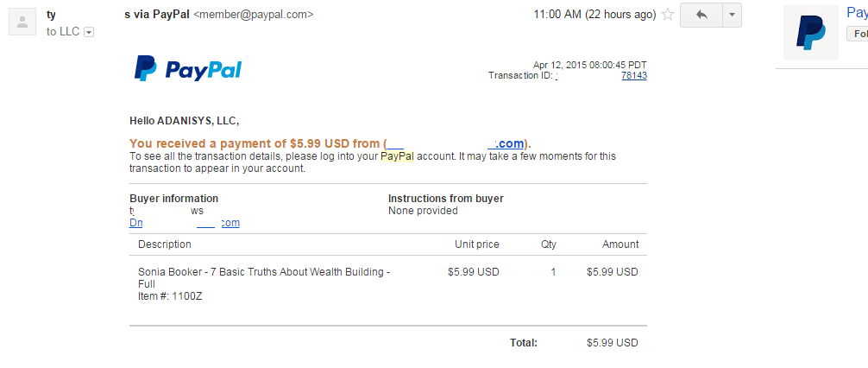Viewport: 868px width, 368px height.
Task: Click the highlighted PayPal word in body
Action: click(x=397, y=157)
